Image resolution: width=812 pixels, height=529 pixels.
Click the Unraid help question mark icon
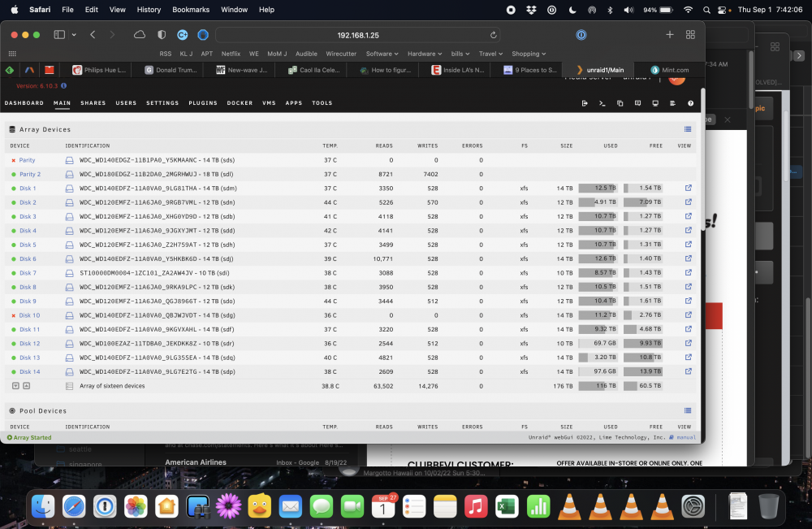pyautogui.click(x=690, y=103)
